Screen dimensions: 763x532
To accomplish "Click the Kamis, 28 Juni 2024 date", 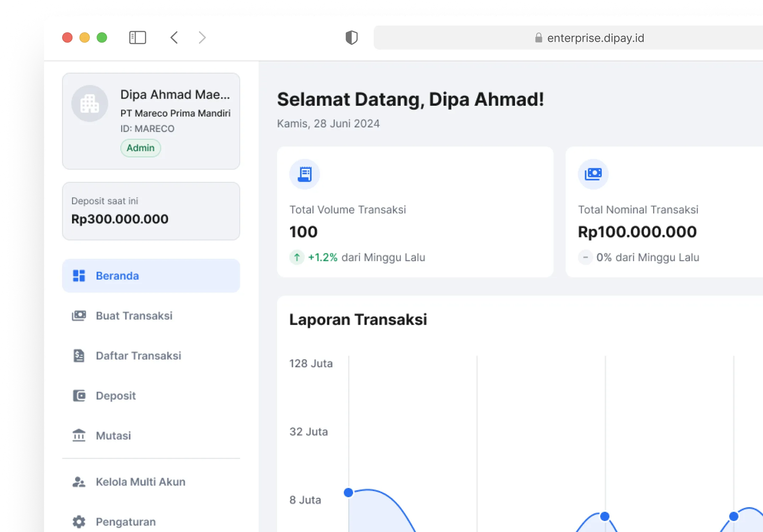I will point(328,124).
